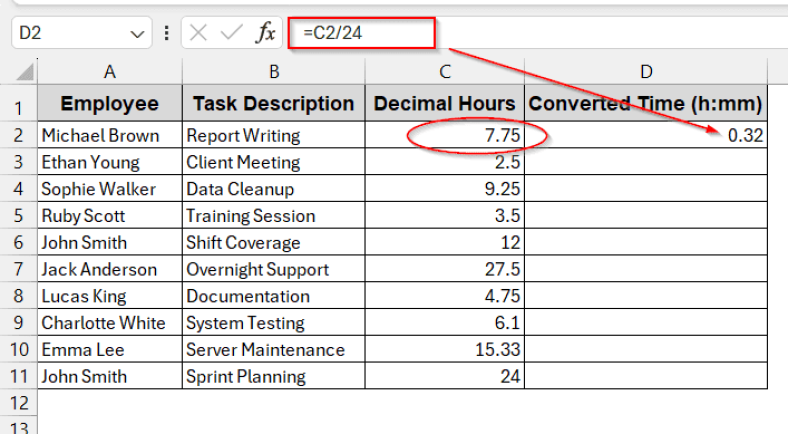Select cell containing Ruby Scott

110,215
